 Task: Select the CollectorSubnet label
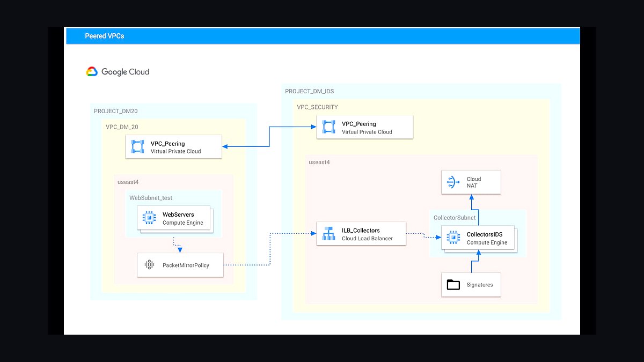click(x=455, y=218)
